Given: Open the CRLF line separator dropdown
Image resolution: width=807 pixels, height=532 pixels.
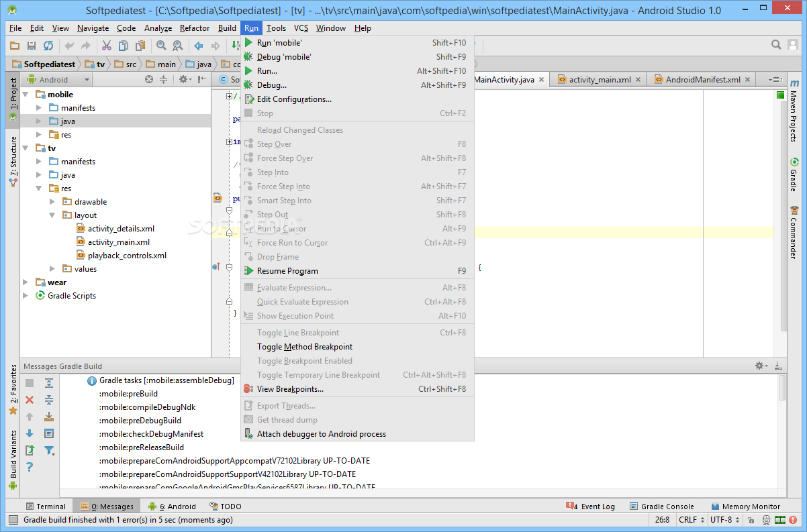Looking at the screenshot, I should pyautogui.click(x=692, y=519).
